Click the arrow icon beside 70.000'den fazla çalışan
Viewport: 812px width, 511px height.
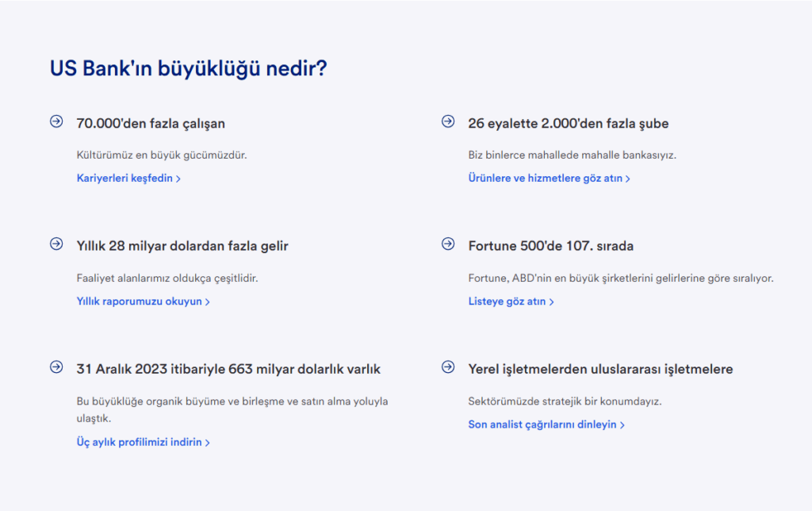coord(56,121)
